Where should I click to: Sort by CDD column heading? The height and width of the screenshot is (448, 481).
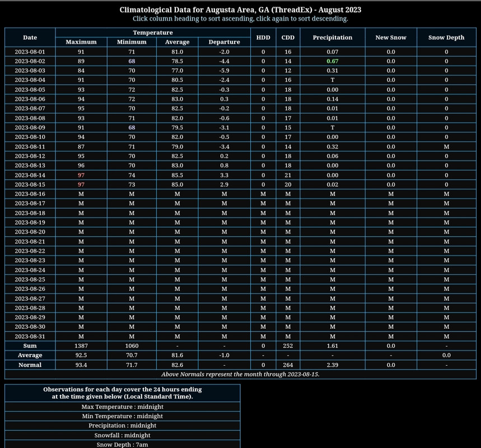click(288, 38)
